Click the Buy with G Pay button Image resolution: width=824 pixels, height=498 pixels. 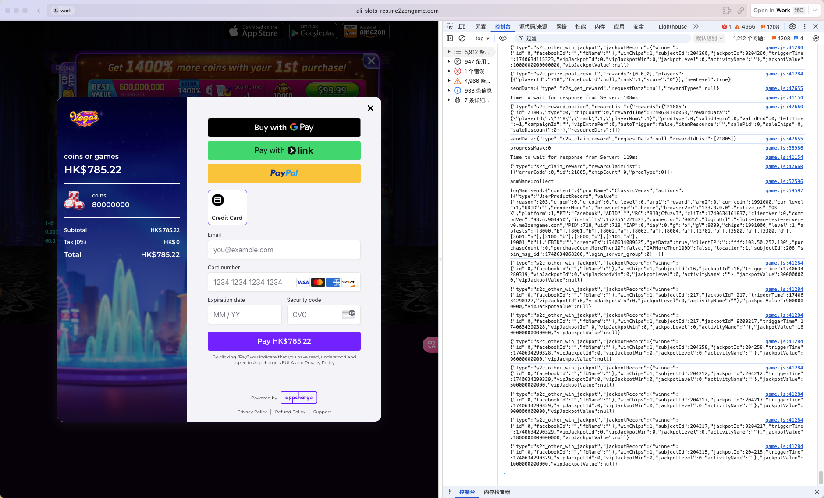(284, 127)
